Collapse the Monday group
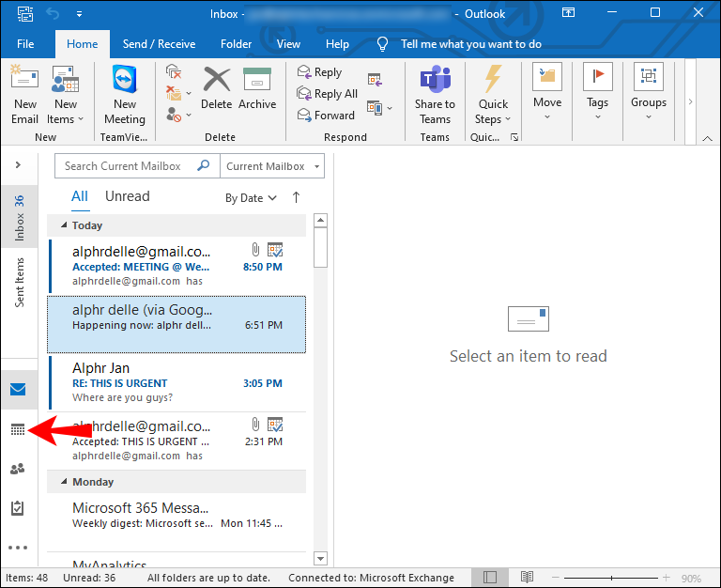 65,481
